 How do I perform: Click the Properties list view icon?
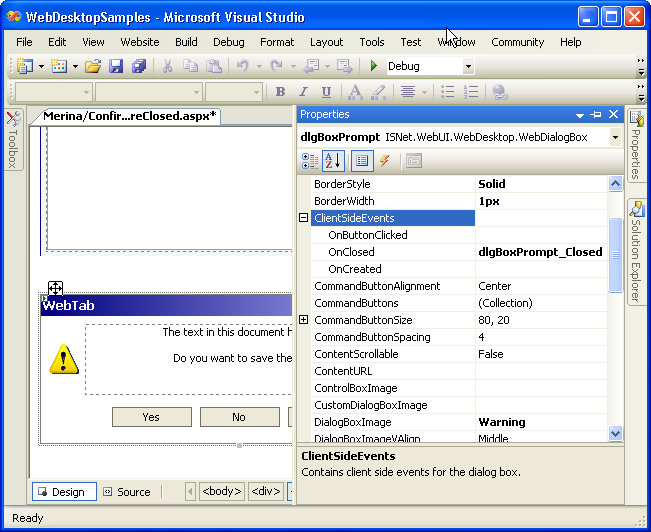point(362,161)
